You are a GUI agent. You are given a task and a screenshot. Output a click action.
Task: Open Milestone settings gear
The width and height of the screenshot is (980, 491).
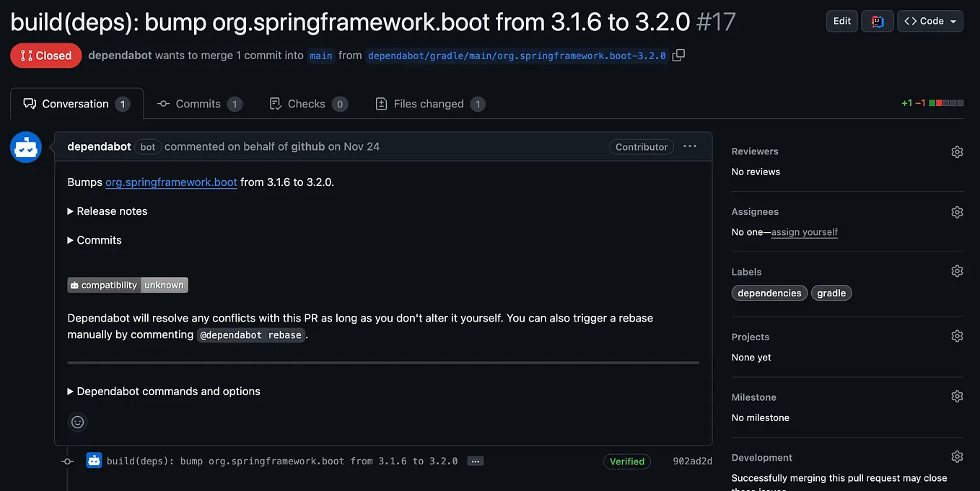(x=957, y=396)
